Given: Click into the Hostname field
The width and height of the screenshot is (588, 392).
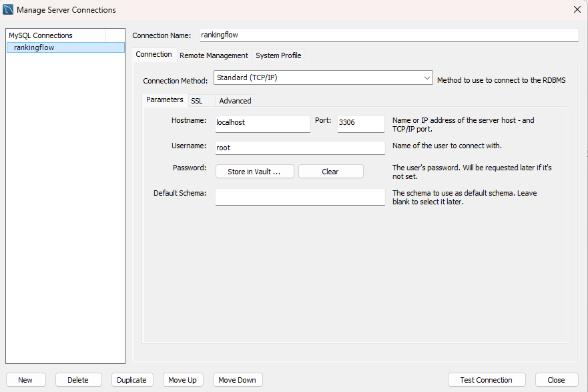Looking at the screenshot, I should 262,124.
